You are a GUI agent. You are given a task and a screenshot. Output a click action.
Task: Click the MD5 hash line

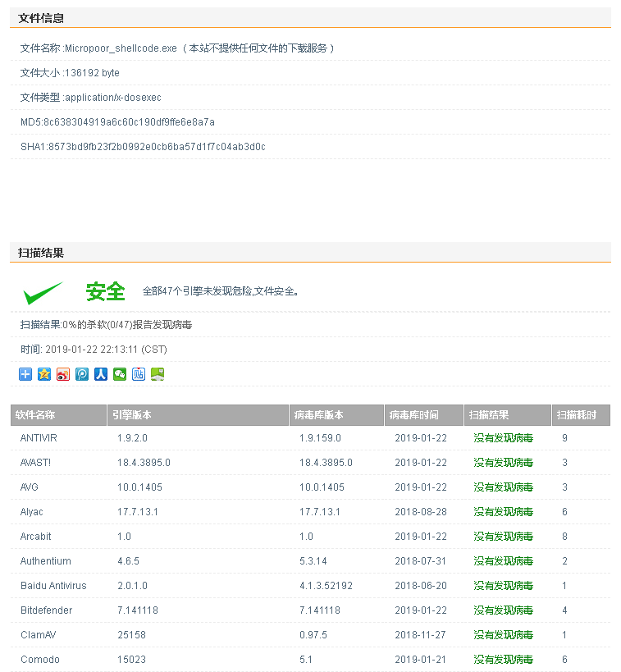tap(117, 122)
